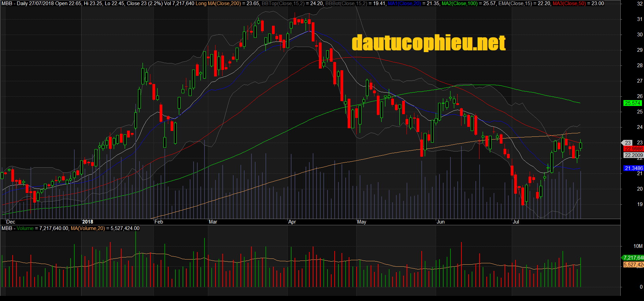The height and width of the screenshot is (301, 644).
Task: Click the MA(Volume,20) label in volume pane
Action: click(88, 228)
